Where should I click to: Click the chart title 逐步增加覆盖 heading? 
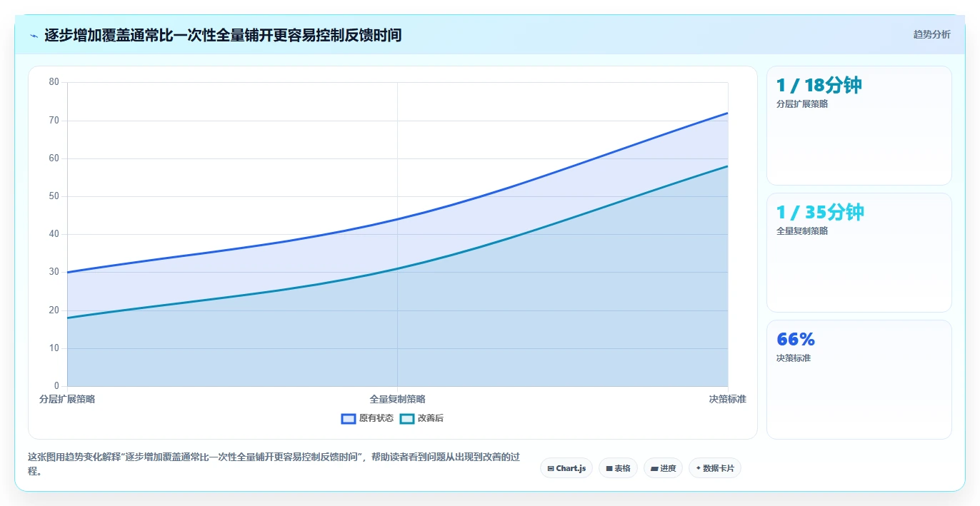(223, 35)
